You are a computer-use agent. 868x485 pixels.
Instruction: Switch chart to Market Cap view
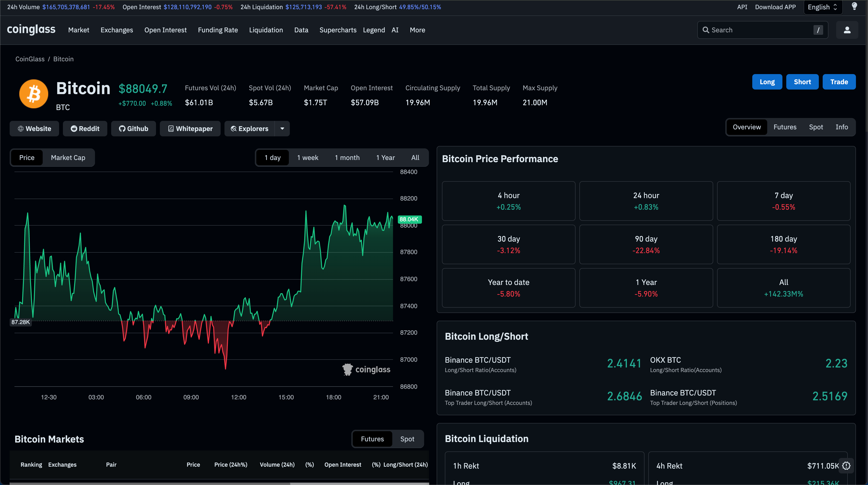click(x=68, y=158)
